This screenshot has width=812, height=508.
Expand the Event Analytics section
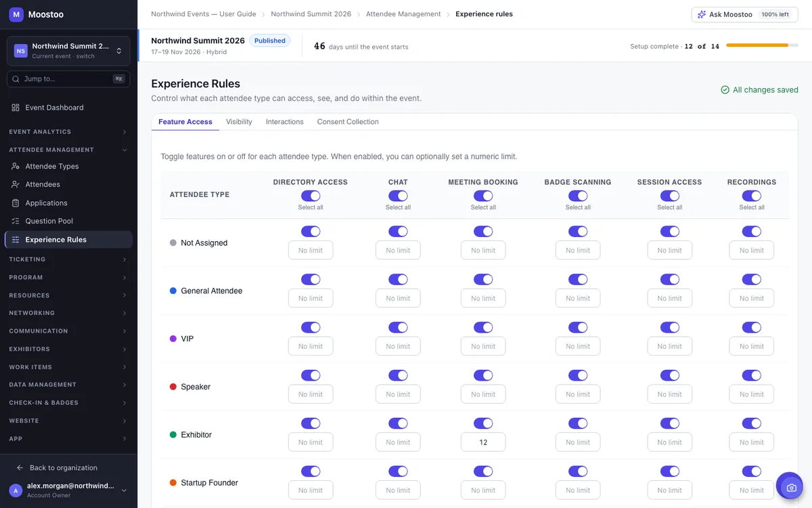[68, 131]
